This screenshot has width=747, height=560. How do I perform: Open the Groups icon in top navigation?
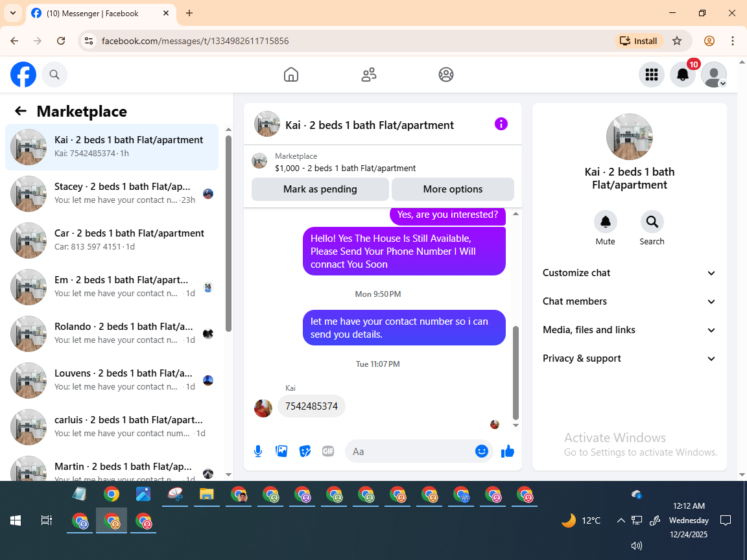446,75
